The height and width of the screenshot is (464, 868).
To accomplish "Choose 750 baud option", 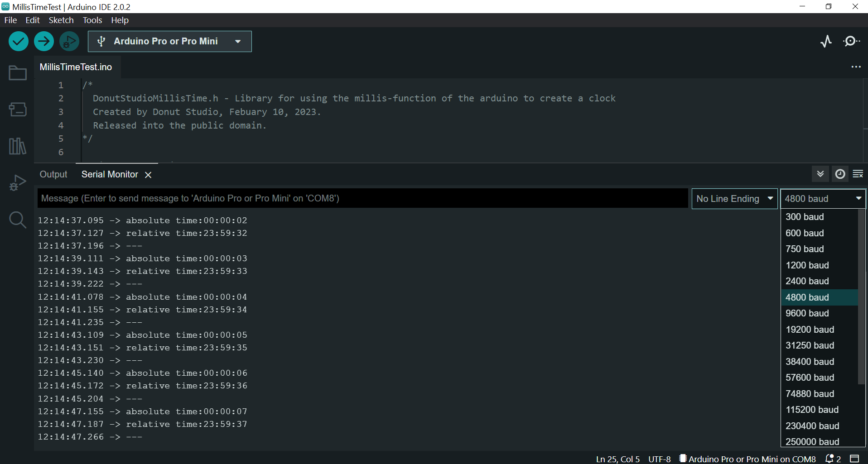I will [820, 249].
